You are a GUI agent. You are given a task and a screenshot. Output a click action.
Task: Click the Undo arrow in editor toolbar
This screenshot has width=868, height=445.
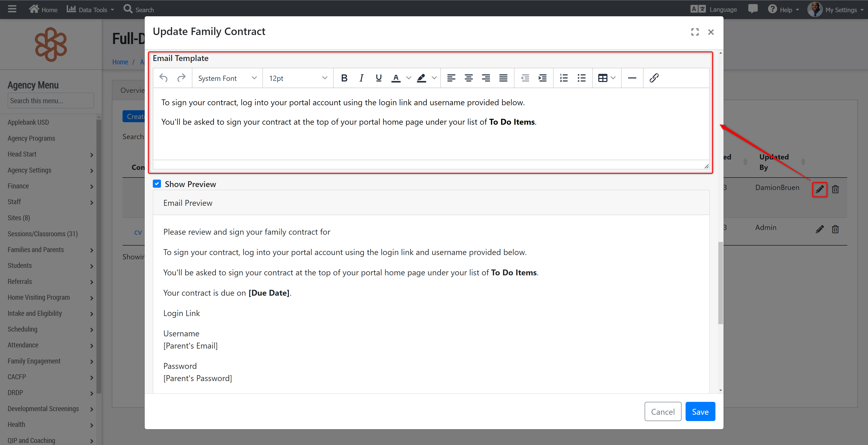(163, 78)
